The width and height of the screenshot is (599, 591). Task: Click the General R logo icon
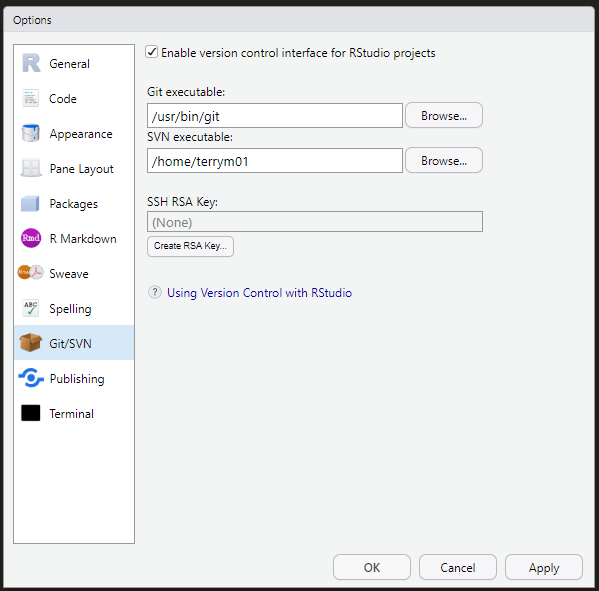[x=31, y=63]
